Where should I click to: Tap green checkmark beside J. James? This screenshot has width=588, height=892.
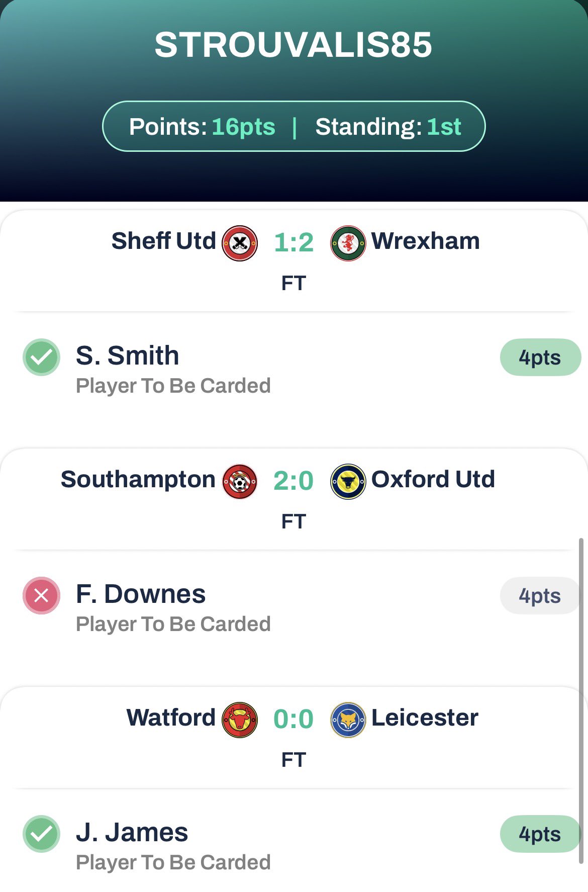[41, 834]
